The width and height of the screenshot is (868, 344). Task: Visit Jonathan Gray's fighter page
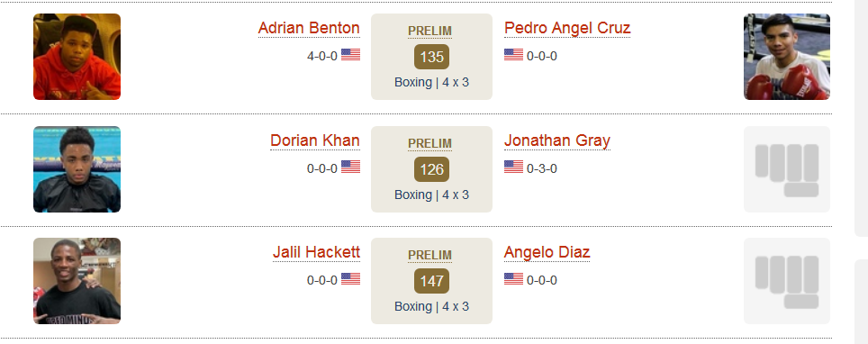tap(556, 140)
